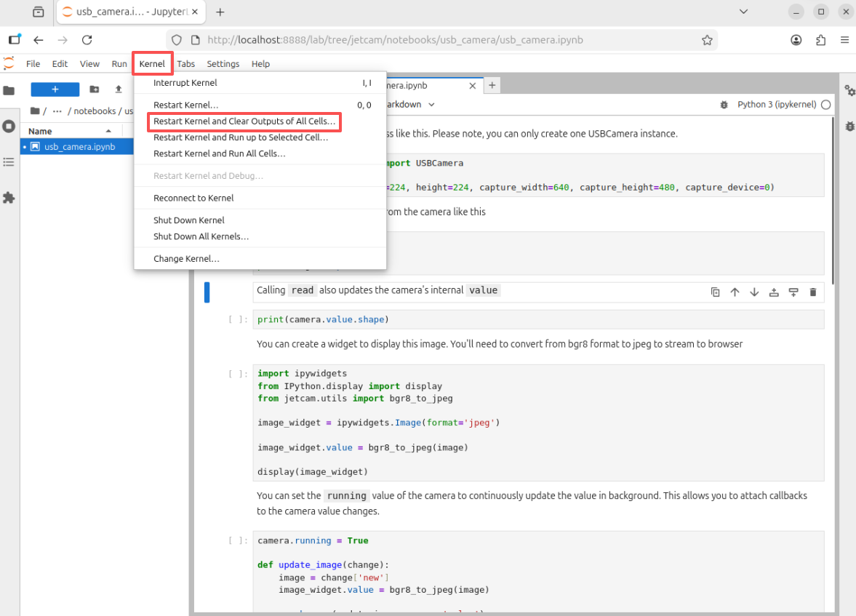Expand the collapsed breadcrumb ellipsis
Viewport: 856px width, 616px height.
tap(57, 111)
